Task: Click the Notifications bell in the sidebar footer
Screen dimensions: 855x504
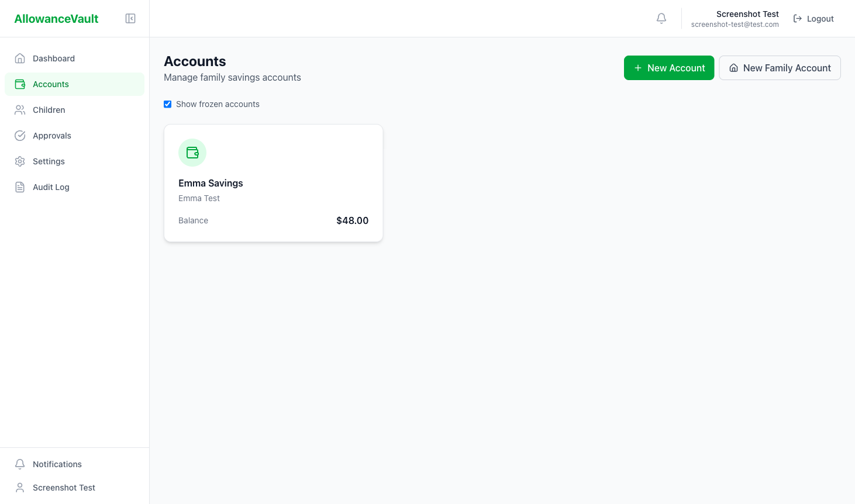Action: pyautogui.click(x=20, y=464)
